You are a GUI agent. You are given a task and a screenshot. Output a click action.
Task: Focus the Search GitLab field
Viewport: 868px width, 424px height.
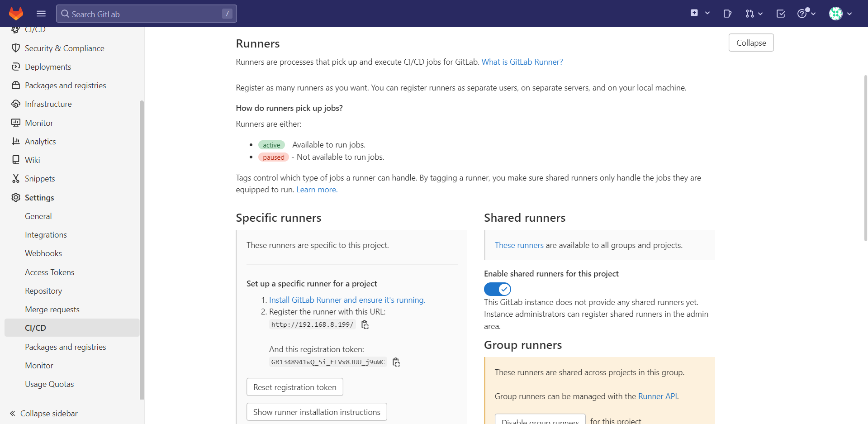(x=147, y=14)
